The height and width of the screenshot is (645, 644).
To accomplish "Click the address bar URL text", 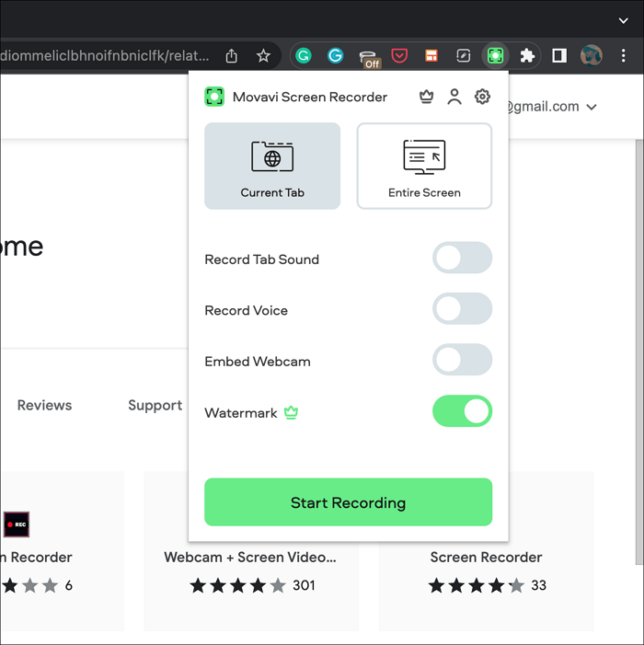I will 105,55.
